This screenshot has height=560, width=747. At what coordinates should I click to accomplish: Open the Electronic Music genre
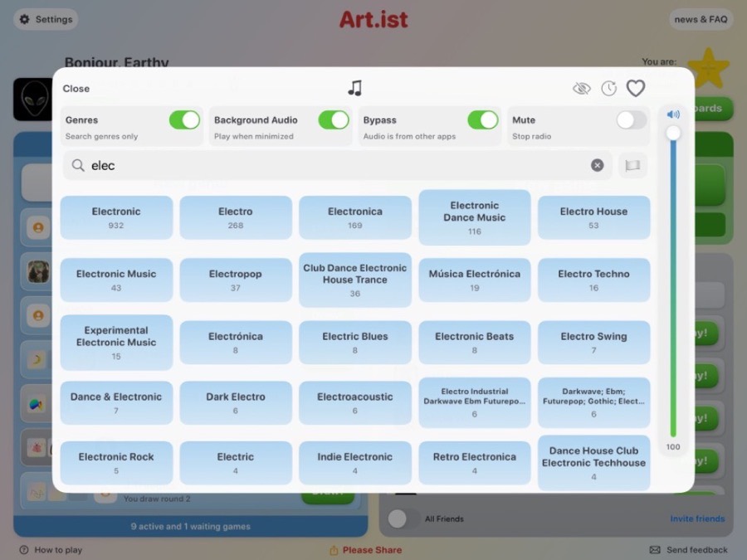coord(116,280)
